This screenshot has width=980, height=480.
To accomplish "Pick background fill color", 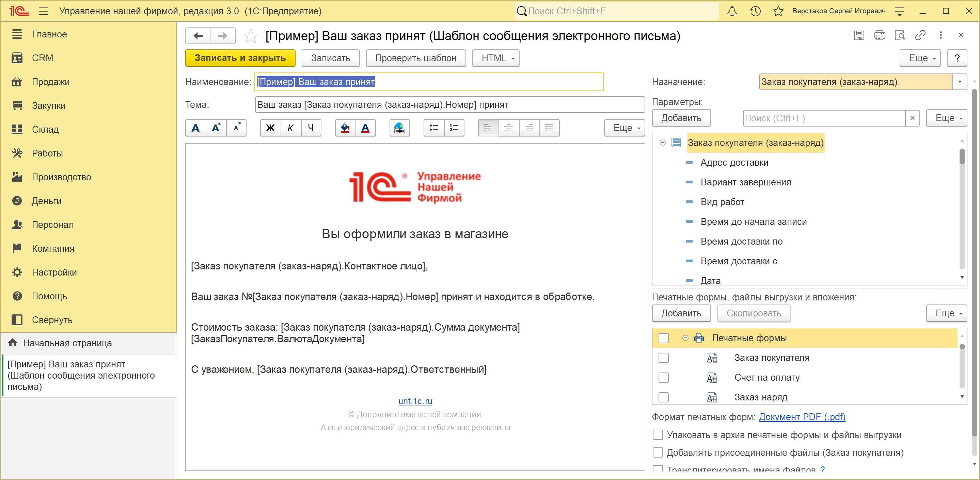I will [345, 128].
